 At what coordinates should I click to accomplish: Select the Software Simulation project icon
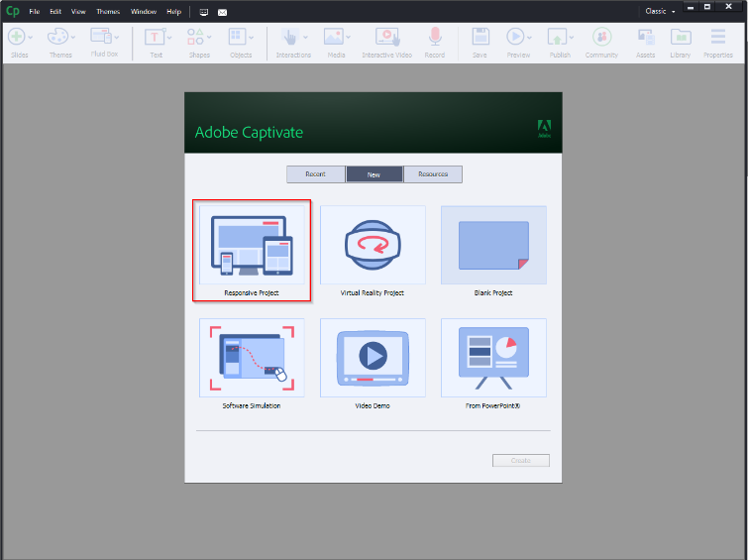252,358
